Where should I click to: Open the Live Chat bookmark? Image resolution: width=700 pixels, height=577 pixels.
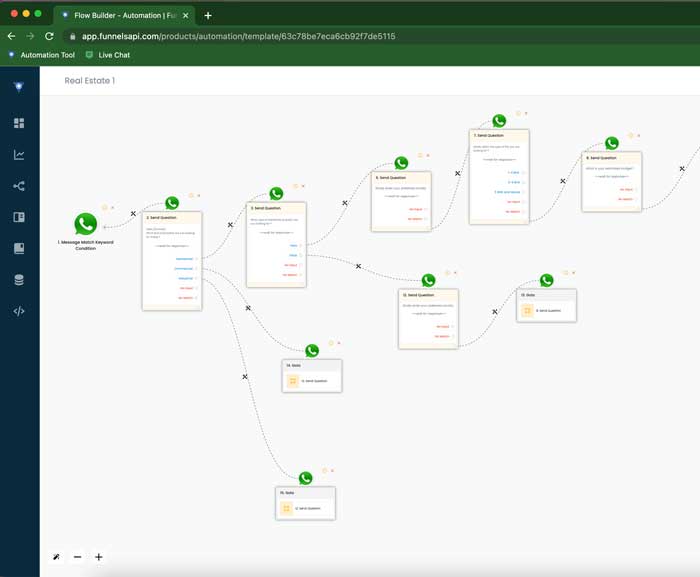108,55
